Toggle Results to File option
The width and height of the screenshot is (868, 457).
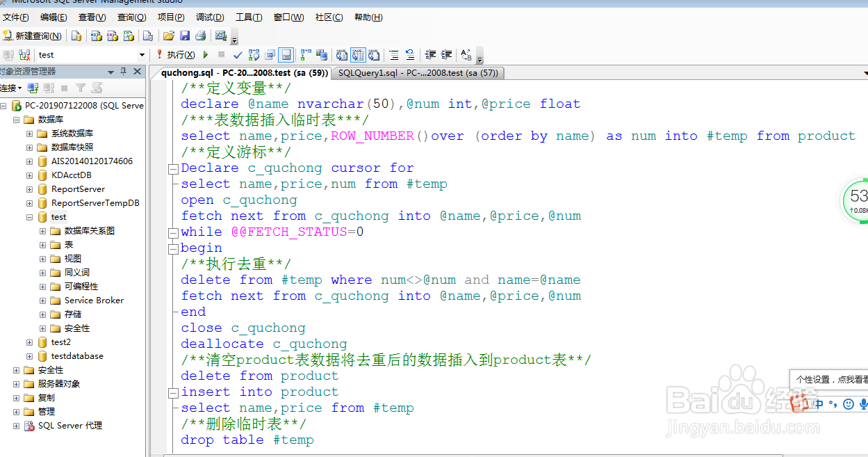pyautogui.click(x=374, y=54)
